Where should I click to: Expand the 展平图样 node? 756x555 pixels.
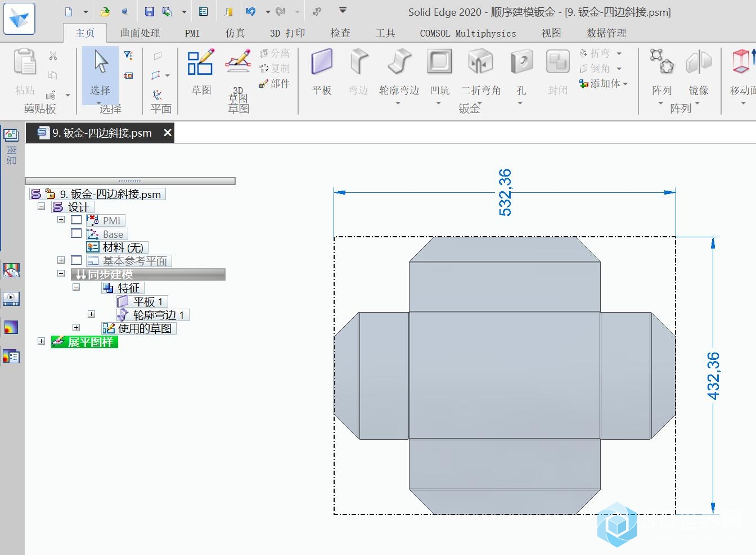pos(41,341)
